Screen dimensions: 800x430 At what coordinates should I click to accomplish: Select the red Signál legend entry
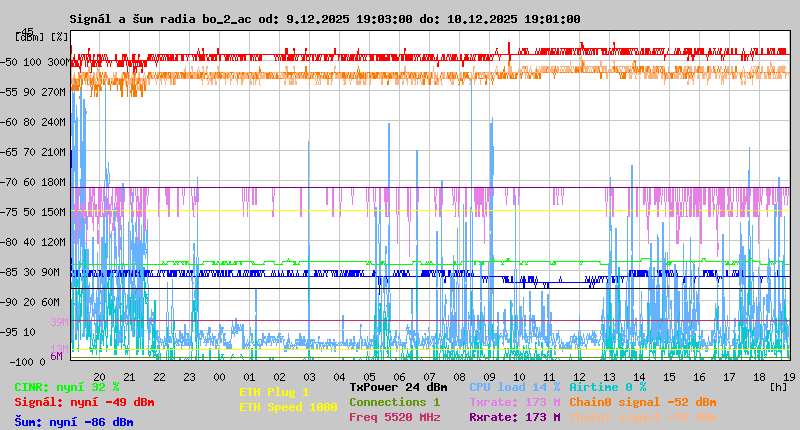[x=84, y=402]
